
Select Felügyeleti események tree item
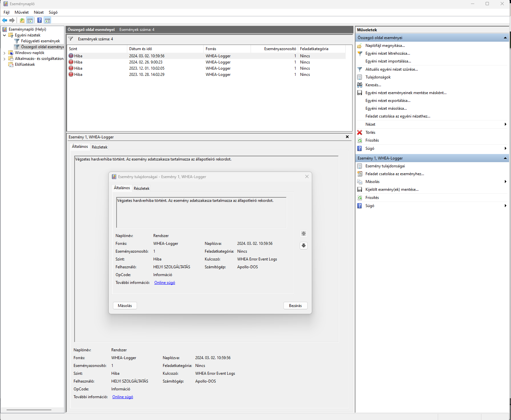[41, 41]
